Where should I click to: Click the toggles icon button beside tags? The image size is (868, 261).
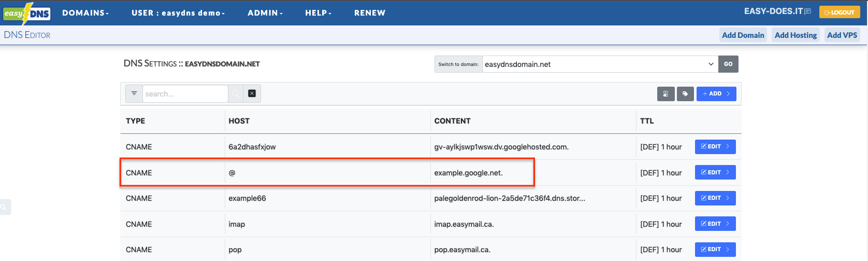coord(666,94)
